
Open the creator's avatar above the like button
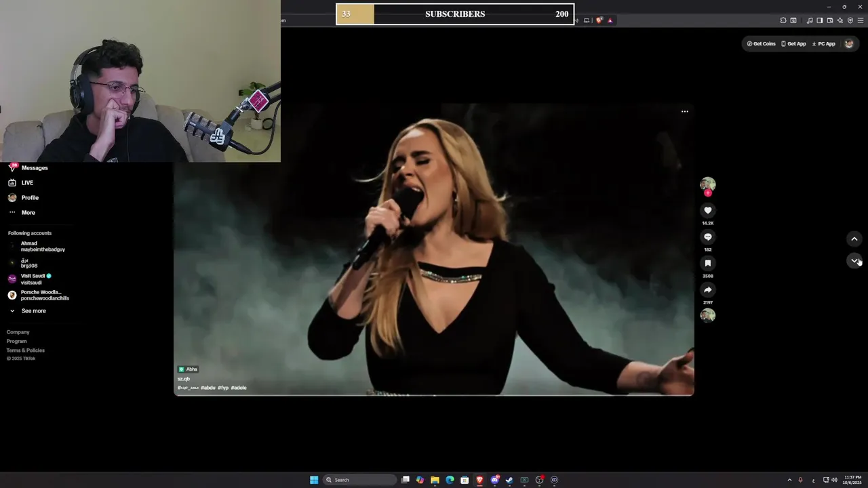pos(707,184)
